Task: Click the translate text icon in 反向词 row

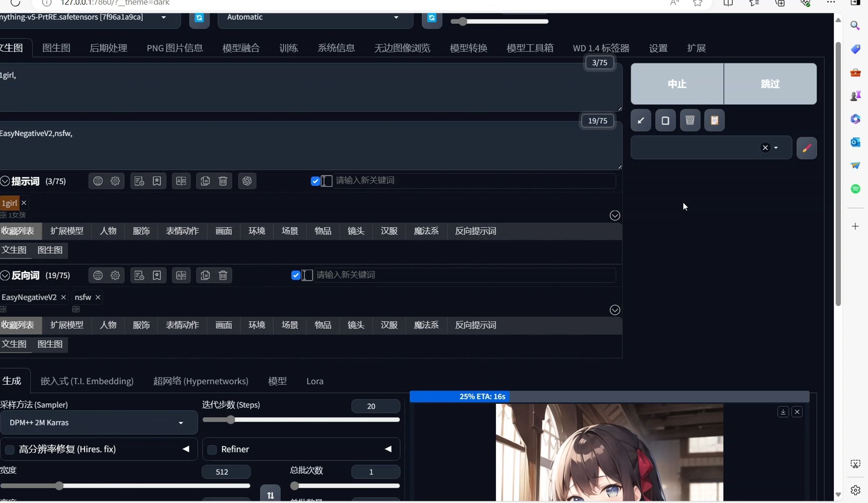Action: coord(181,275)
